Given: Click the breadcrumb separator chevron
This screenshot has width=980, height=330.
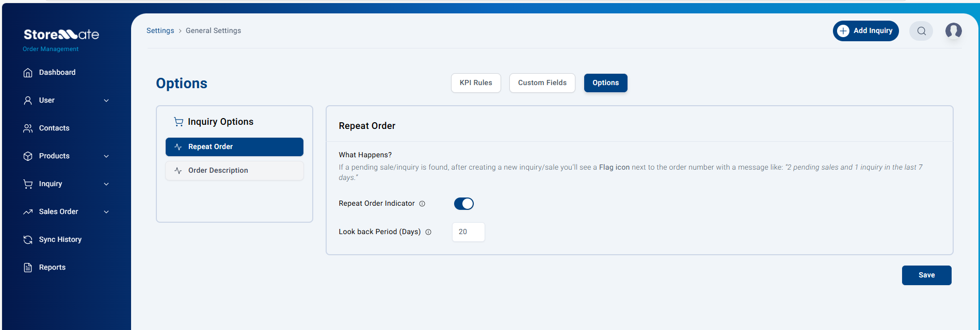Looking at the screenshot, I should [x=180, y=31].
